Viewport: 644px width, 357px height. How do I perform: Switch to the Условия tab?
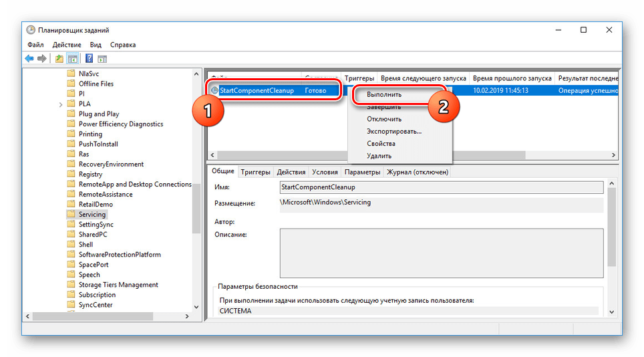pos(325,172)
